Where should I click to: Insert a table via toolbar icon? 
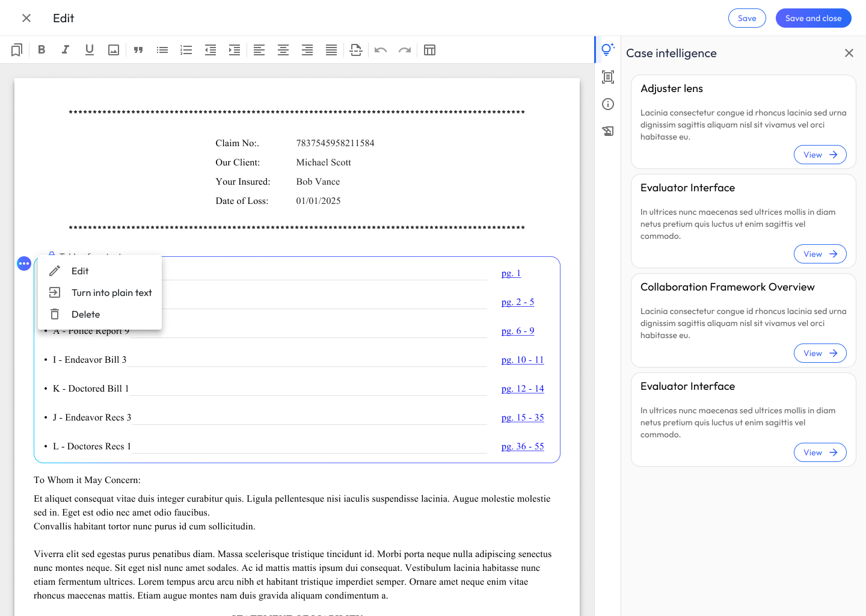tap(429, 50)
